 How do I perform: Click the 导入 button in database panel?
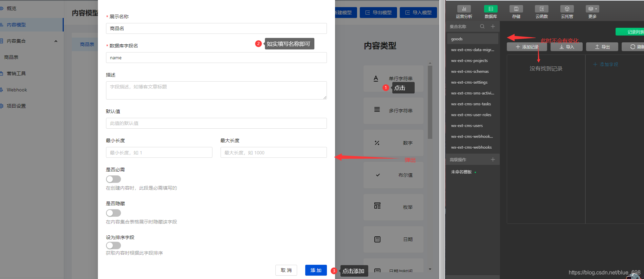tap(566, 47)
